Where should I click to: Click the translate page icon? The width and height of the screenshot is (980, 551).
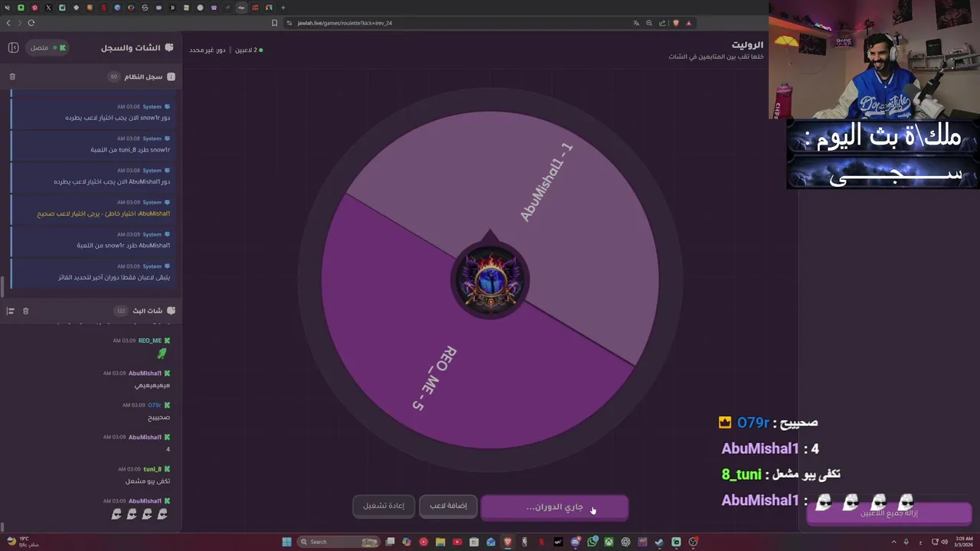click(636, 23)
